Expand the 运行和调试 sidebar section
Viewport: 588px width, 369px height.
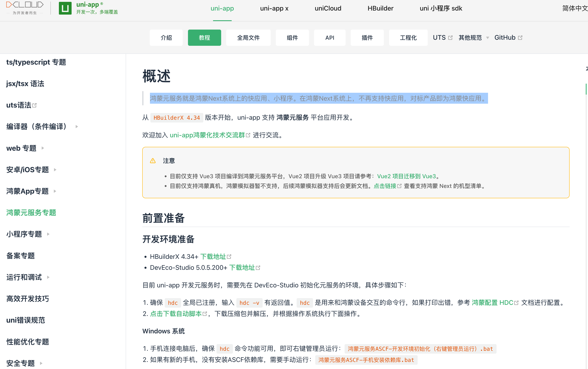48,277
